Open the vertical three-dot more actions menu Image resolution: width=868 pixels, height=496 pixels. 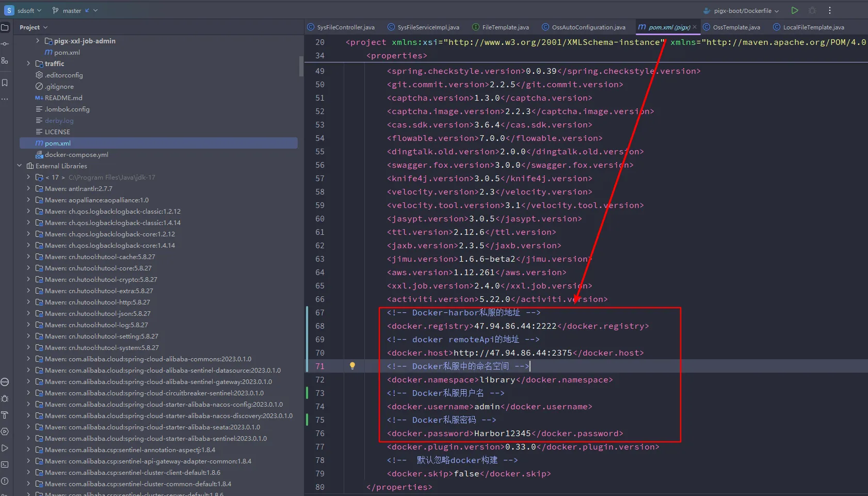coord(830,10)
